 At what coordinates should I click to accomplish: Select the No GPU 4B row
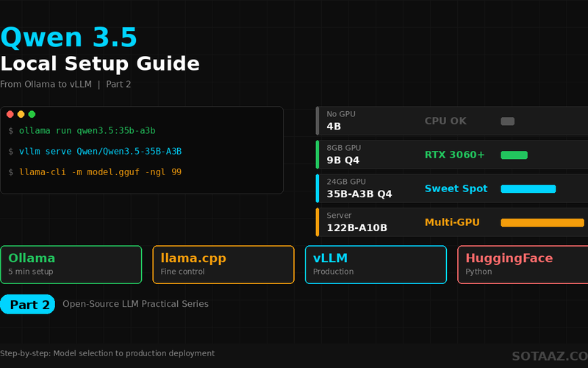[452, 121]
